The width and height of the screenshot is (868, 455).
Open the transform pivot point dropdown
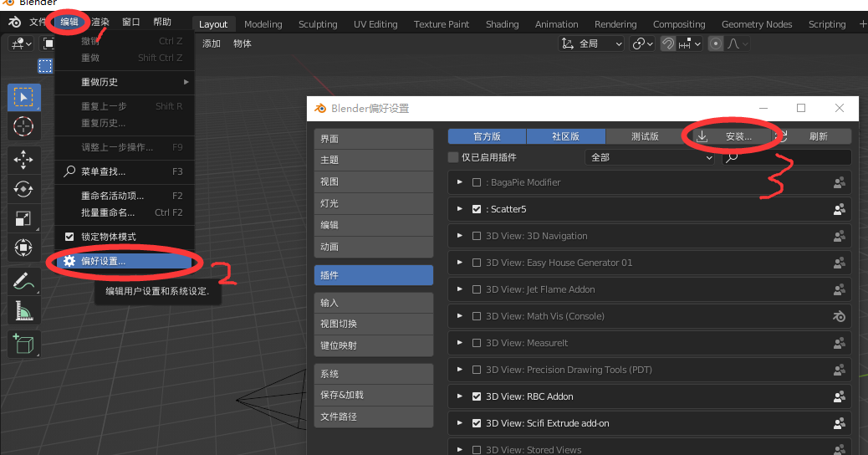[643, 43]
